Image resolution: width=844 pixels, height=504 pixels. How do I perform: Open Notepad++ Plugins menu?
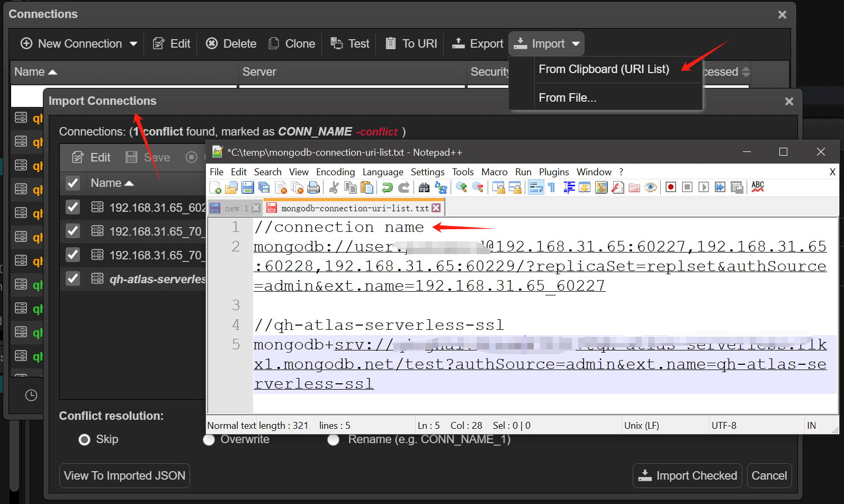(554, 172)
